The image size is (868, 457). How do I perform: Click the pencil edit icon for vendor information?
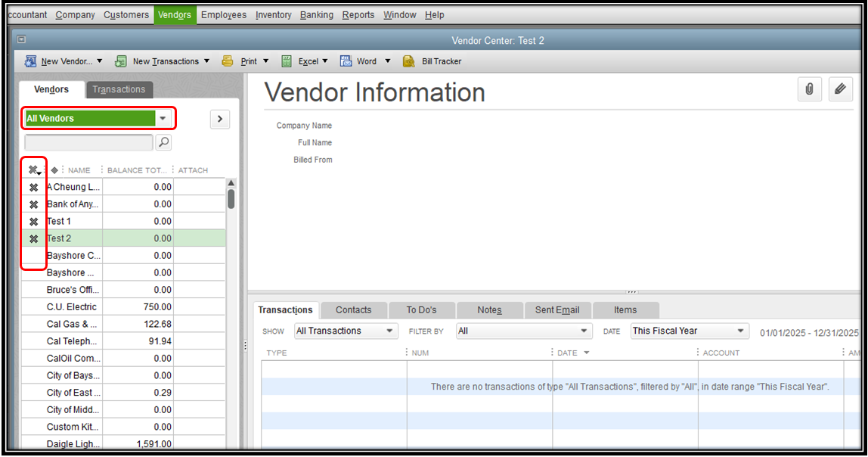tap(840, 89)
